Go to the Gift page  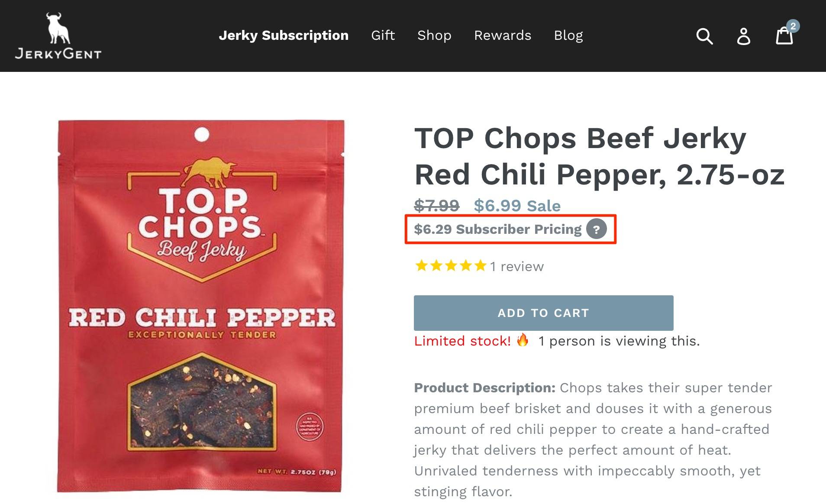click(x=383, y=36)
